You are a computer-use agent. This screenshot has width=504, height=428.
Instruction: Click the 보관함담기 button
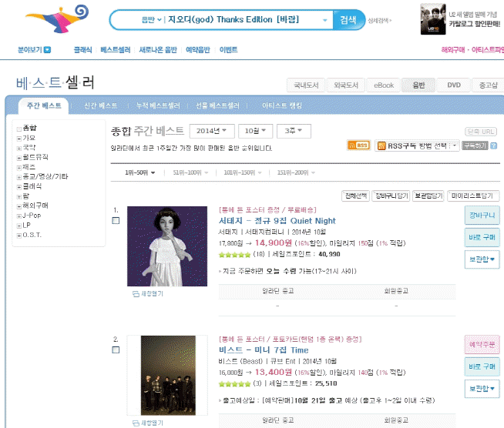point(428,196)
